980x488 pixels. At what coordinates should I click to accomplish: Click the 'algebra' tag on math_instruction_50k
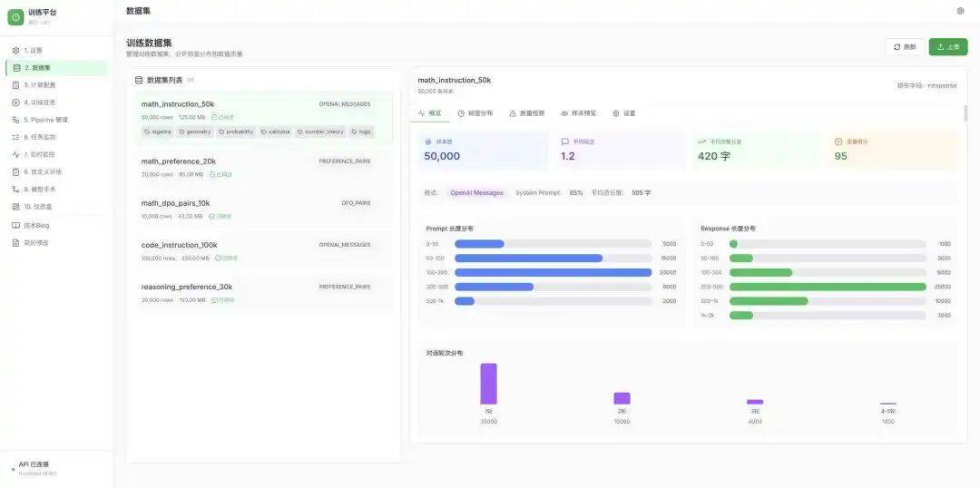tap(158, 132)
